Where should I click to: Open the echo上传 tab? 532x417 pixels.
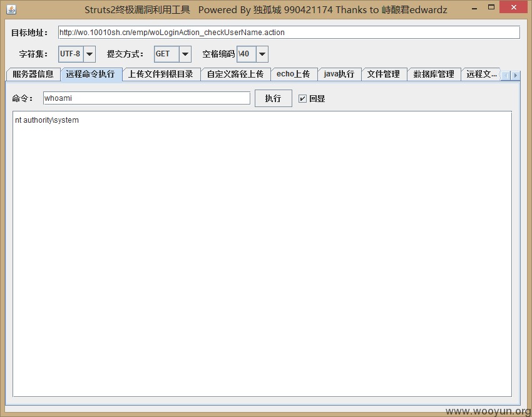click(294, 75)
